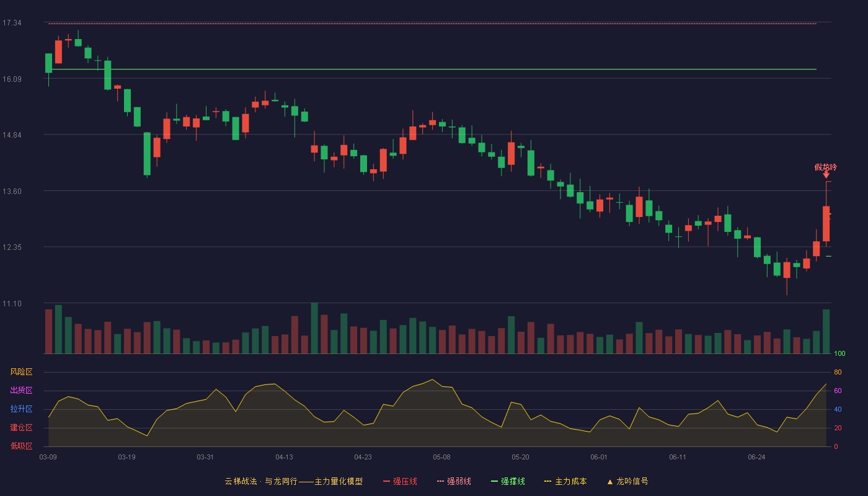Click the first red volume bar at 03-09
The height and width of the screenshot is (496, 868).
click(48, 331)
